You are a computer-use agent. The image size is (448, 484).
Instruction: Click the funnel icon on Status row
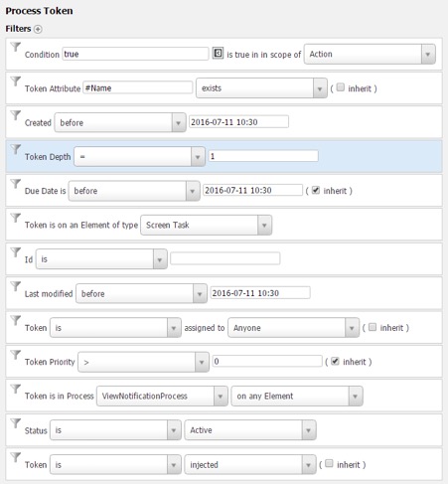point(15,423)
